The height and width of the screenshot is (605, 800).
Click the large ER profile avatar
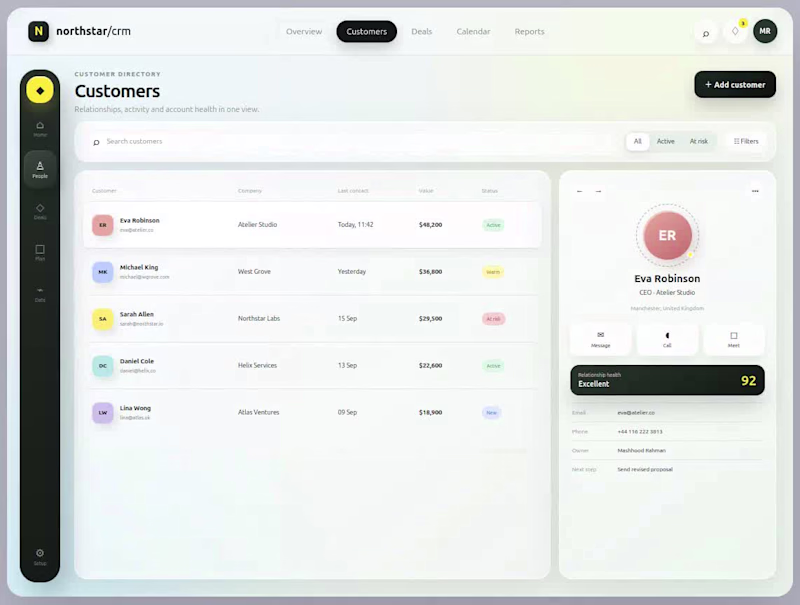(x=667, y=235)
